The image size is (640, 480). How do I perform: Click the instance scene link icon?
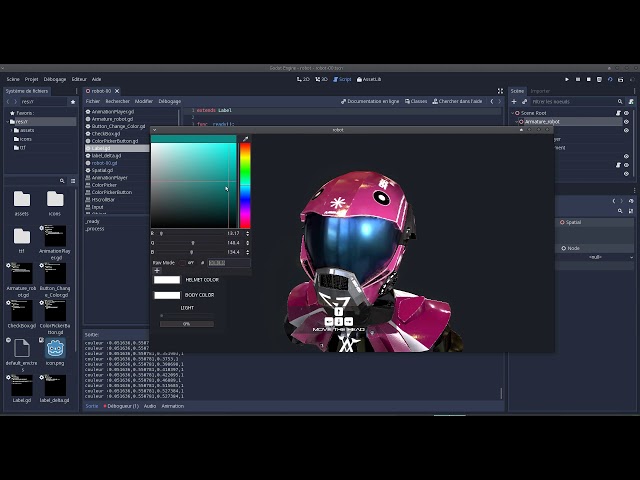click(525, 102)
